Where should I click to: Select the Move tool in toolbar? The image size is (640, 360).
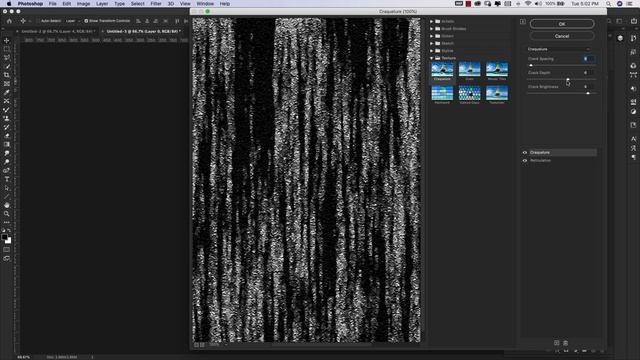click(x=7, y=40)
